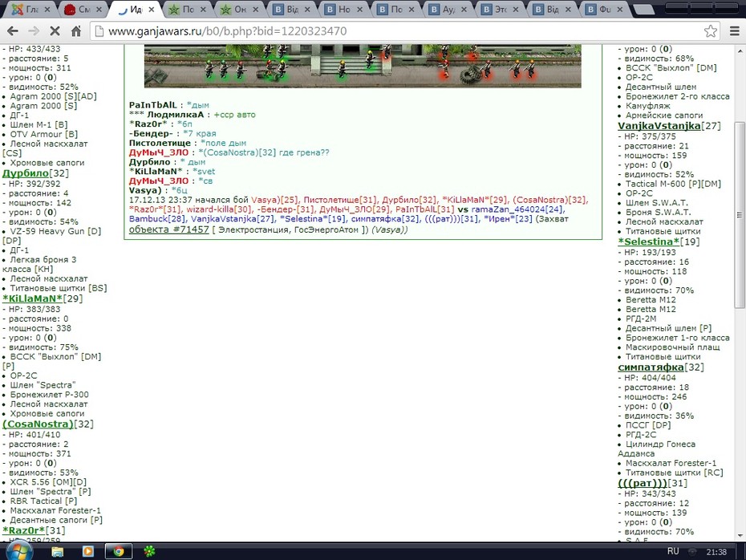The width and height of the screenshot is (746, 560).
Task: Open the Chrome menu
Action: pyautogui.click(x=735, y=31)
